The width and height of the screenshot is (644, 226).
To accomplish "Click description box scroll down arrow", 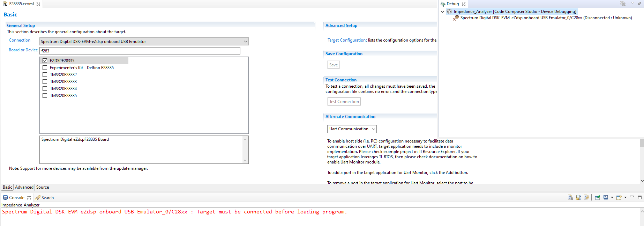I will [245, 160].
